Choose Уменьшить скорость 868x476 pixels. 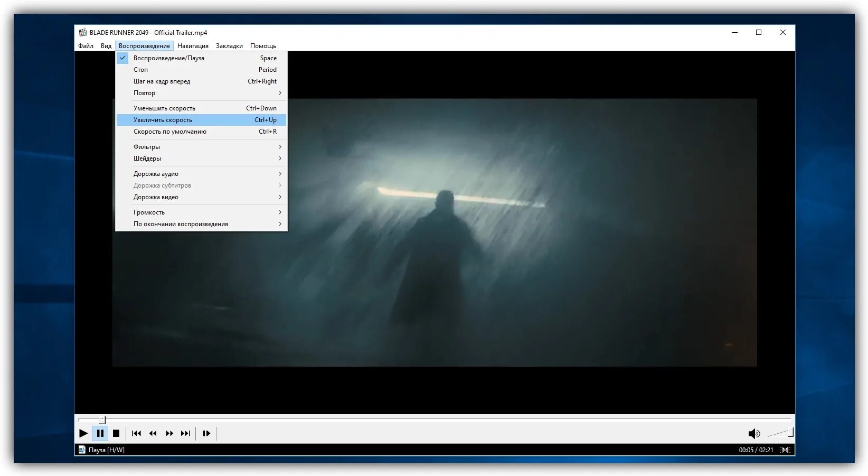tap(201, 108)
